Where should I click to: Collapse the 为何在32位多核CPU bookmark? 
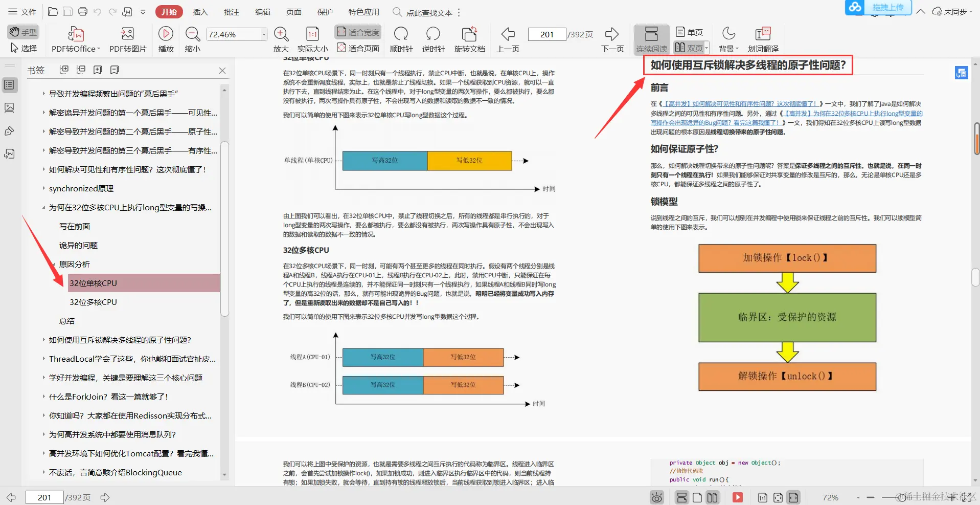[43, 207]
